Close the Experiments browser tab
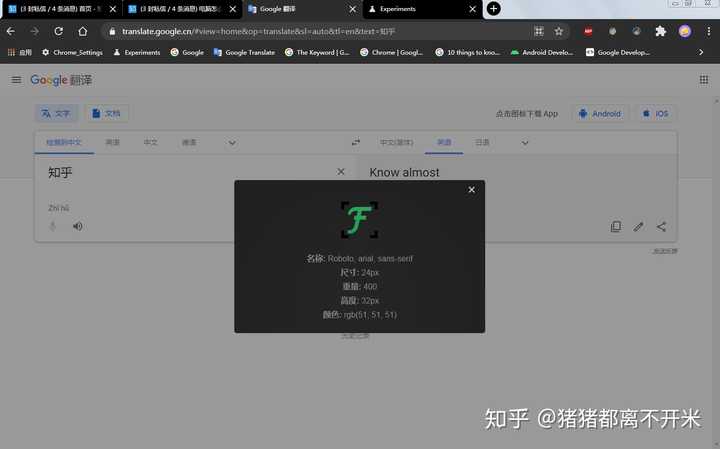720x449 pixels. pyautogui.click(x=472, y=9)
